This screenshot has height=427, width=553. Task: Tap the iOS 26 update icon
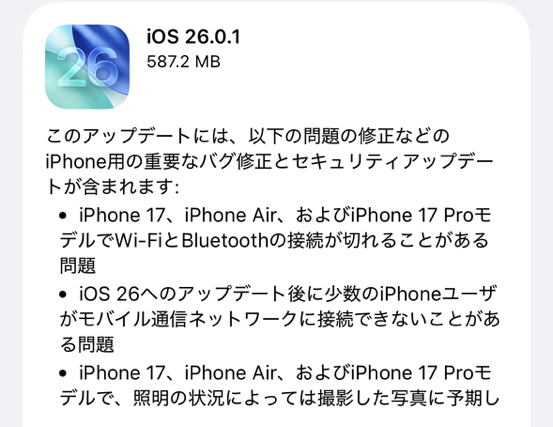click(x=87, y=66)
